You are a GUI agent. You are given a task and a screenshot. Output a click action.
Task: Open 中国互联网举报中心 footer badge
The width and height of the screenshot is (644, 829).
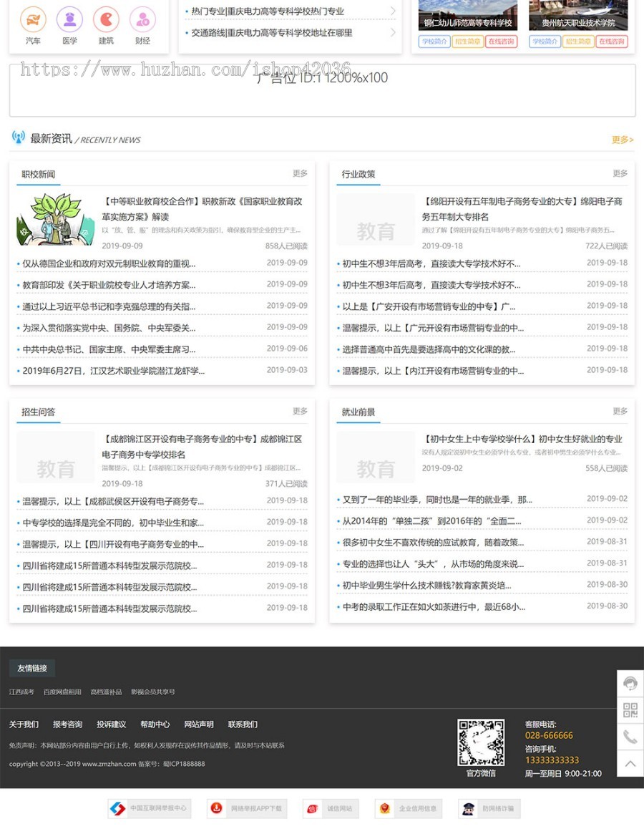point(150,808)
